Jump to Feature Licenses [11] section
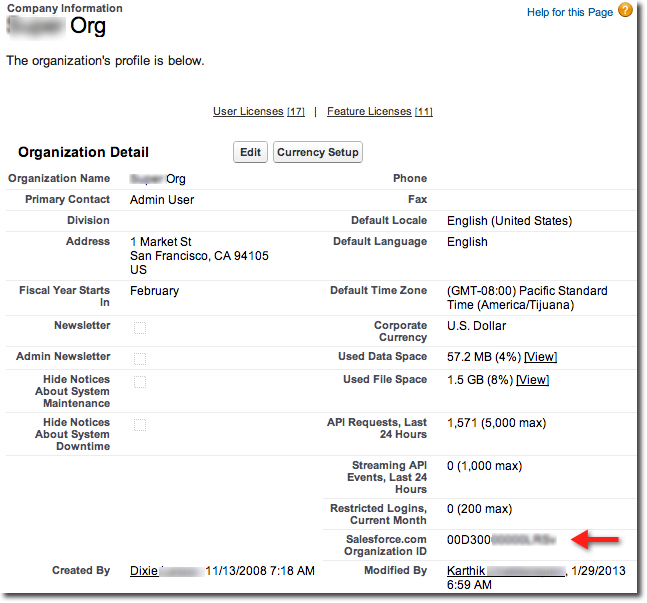 click(x=379, y=111)
